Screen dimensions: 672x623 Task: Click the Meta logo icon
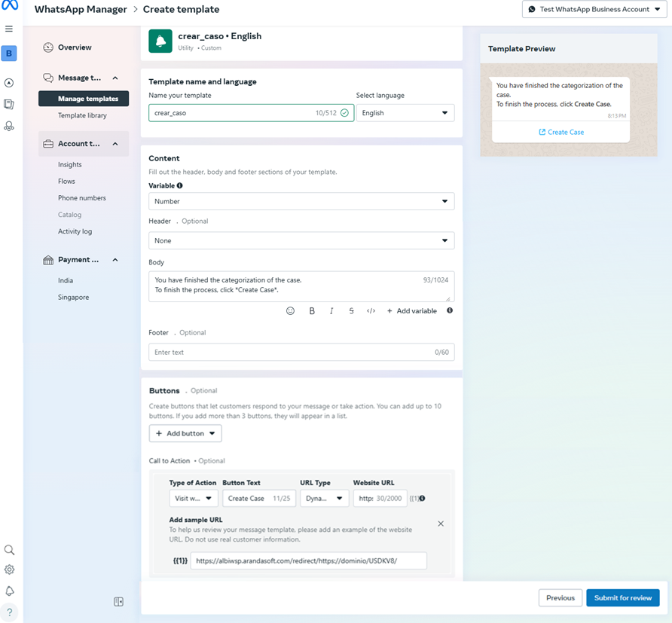point(10,5)
